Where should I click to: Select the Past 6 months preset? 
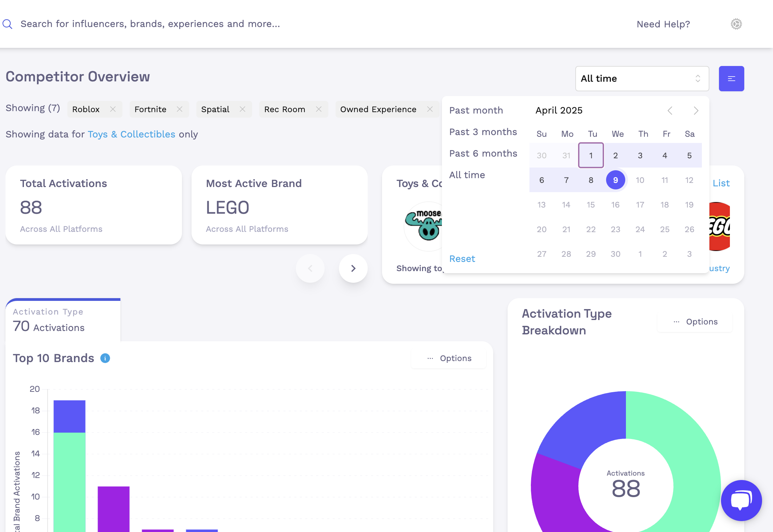[x=483, y=154]
